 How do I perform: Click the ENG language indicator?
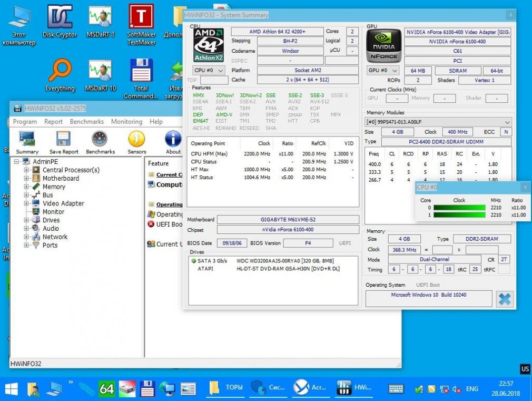(x=472, y=389)
